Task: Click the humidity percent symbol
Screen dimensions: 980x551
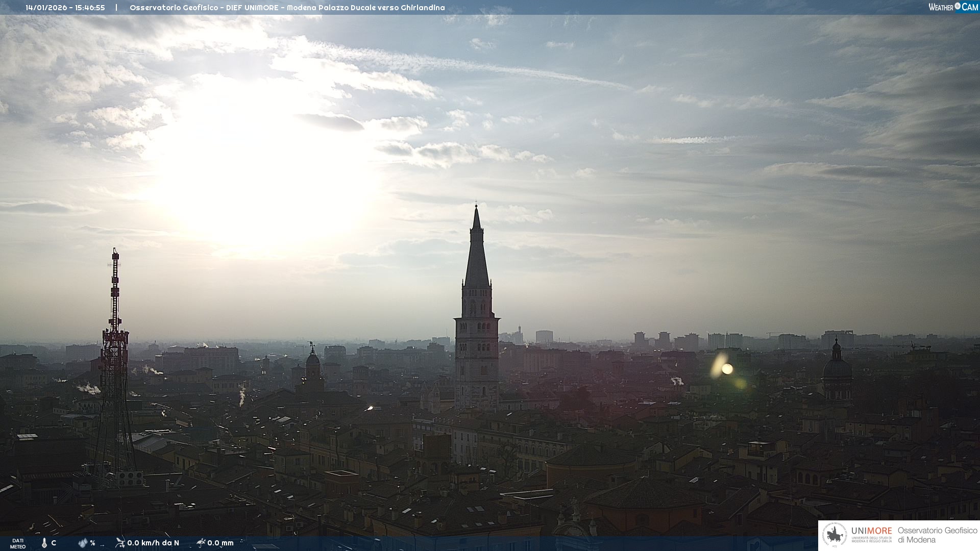Action: coord(92,543)
